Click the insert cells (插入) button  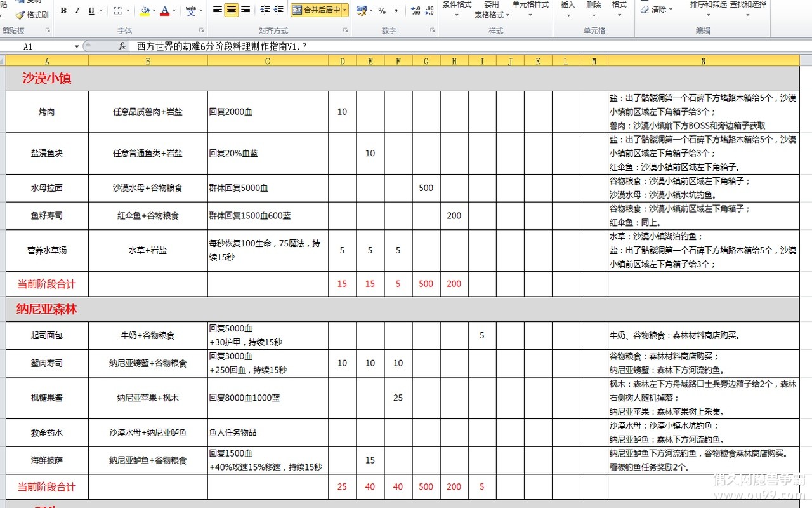pyautogui.click(x=568, y=4)
